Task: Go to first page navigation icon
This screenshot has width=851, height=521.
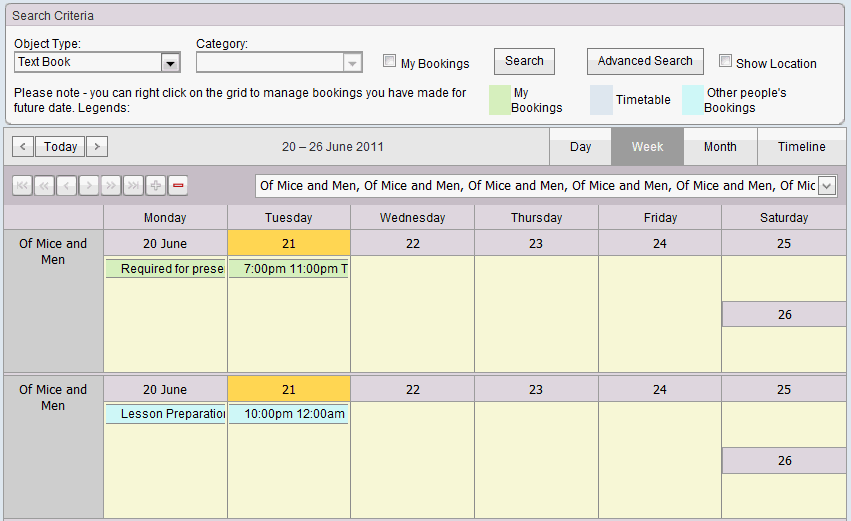Action: [22, 186]
